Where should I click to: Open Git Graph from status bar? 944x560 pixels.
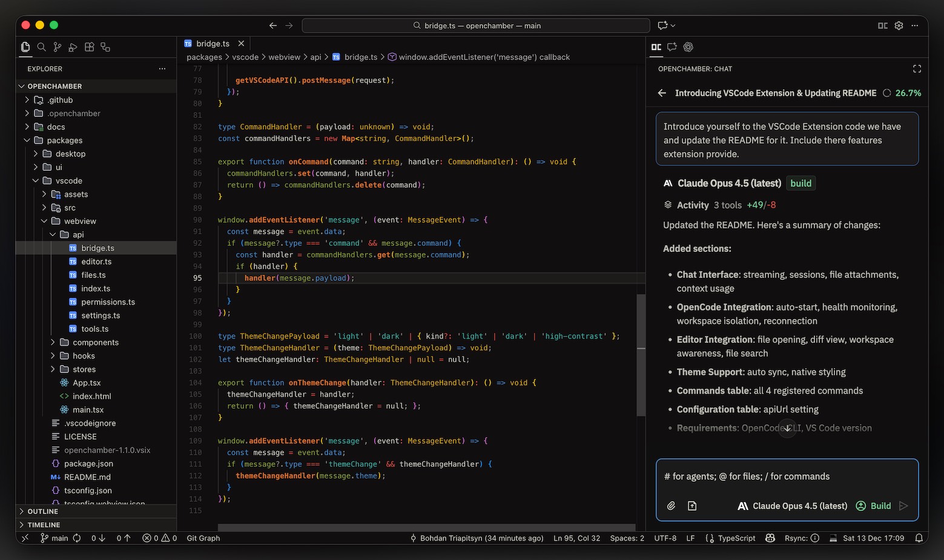click(x=203, y=538)
